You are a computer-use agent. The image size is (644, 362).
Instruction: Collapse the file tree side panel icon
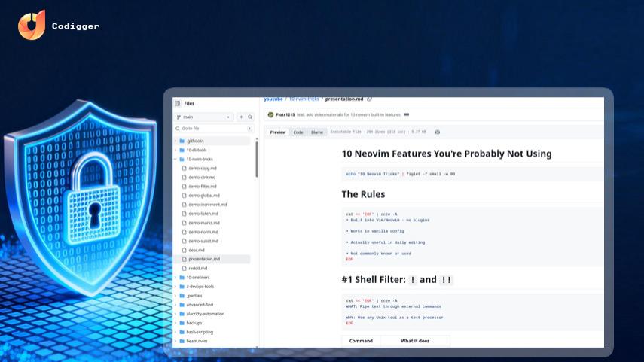pos(178,103)
